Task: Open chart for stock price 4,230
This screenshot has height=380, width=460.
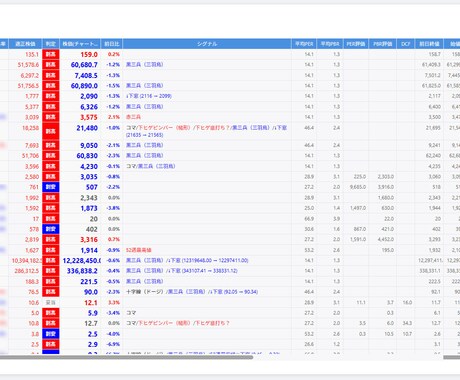Action: click(x=89, y=167)
